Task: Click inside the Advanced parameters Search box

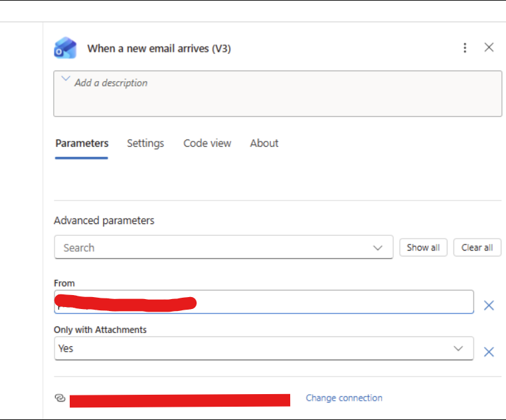Action: 212,248
